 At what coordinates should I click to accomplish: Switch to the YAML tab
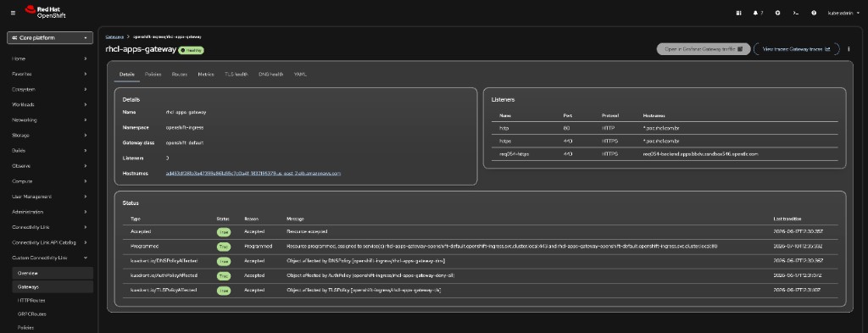tap(300, 74)
